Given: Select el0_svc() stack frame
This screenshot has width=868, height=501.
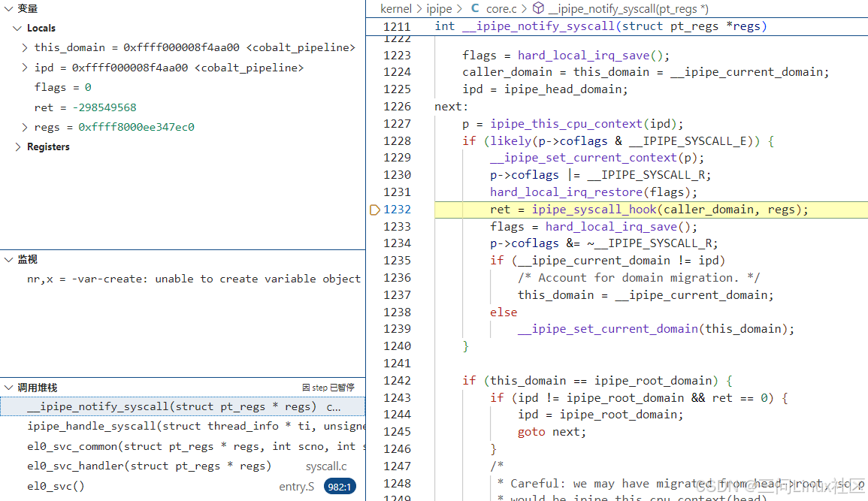Looking at the screenshot, I should pos(183,486).
